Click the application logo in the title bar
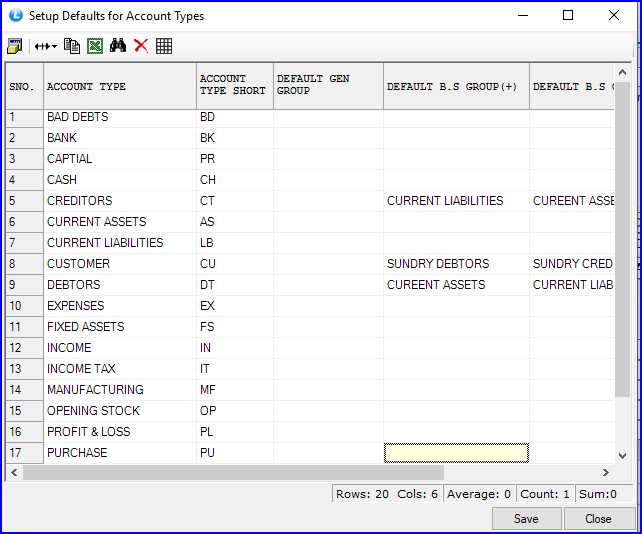 (16, 15)
